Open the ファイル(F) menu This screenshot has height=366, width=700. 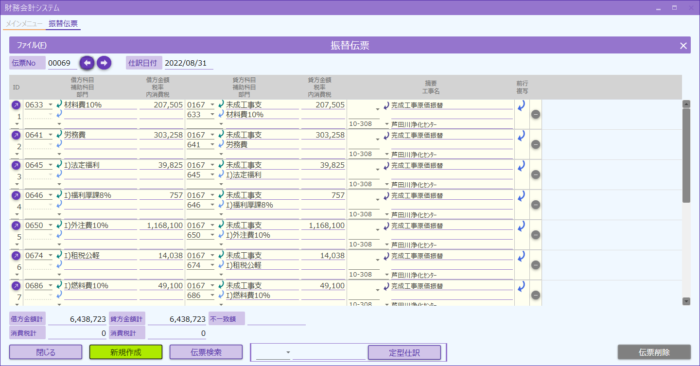pos(32,46)
